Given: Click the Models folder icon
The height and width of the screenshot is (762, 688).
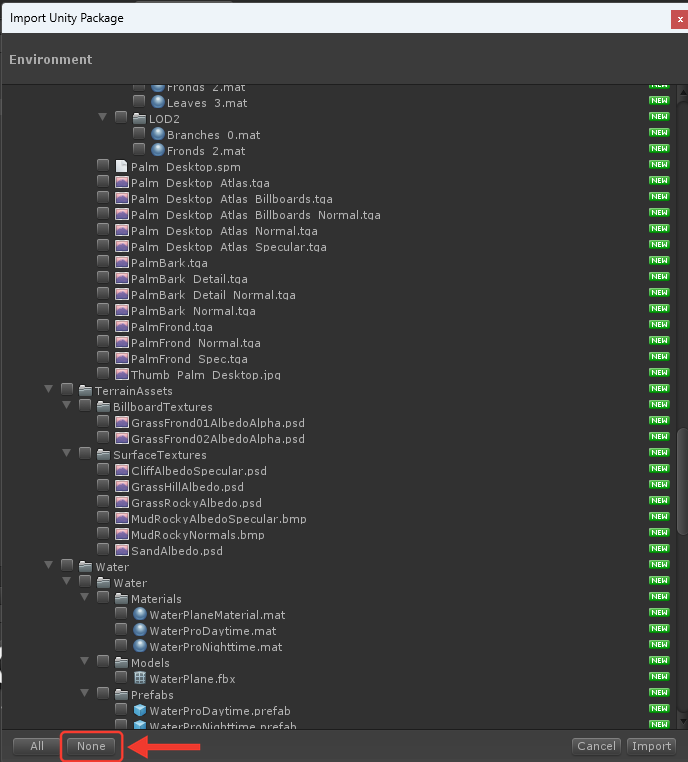Looking at the screenshot, I should (121, 662).
